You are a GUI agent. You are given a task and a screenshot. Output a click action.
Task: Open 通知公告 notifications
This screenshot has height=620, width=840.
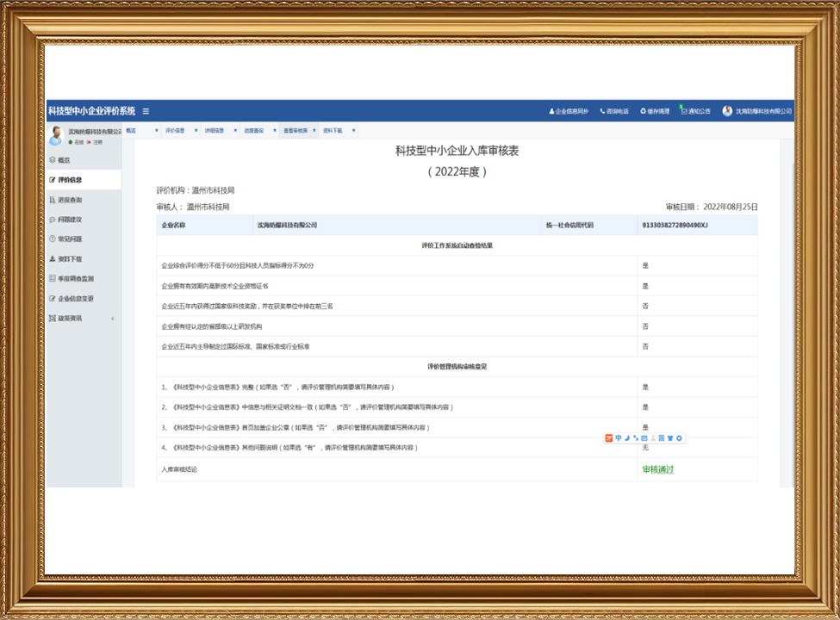point(696,111)
